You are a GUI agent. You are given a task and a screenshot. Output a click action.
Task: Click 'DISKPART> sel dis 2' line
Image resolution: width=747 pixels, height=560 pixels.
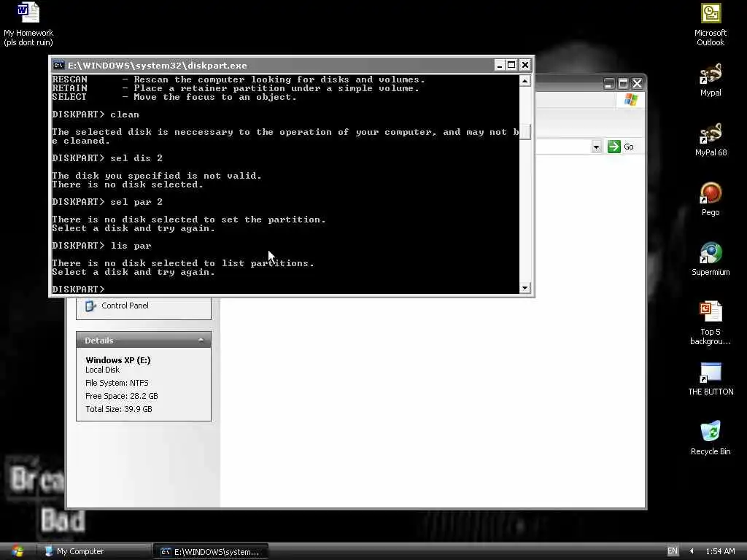[107, 158]
